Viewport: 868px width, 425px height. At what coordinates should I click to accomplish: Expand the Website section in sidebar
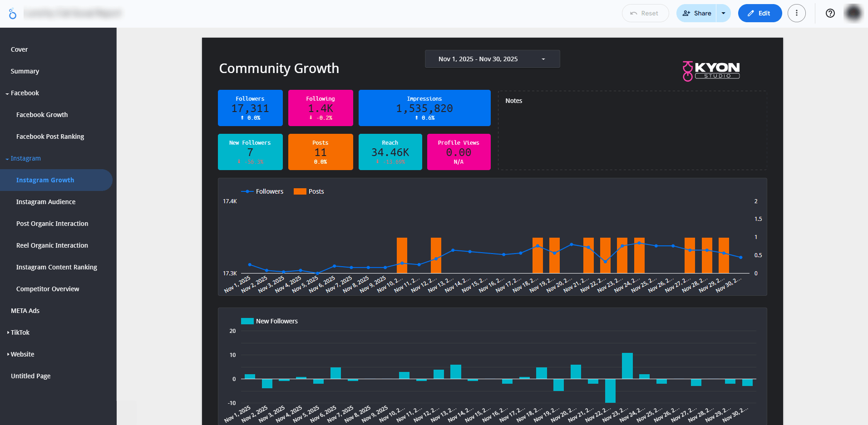coord(8,354)
